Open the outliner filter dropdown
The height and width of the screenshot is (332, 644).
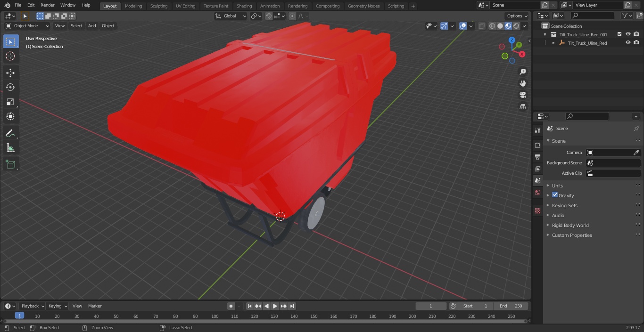pyautogui.click(x=627, y=16)
